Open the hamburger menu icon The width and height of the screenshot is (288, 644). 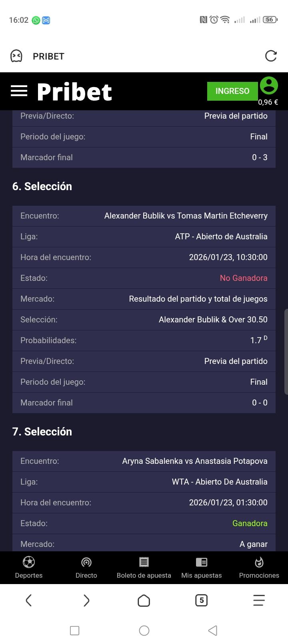click(x=19, y=91)
